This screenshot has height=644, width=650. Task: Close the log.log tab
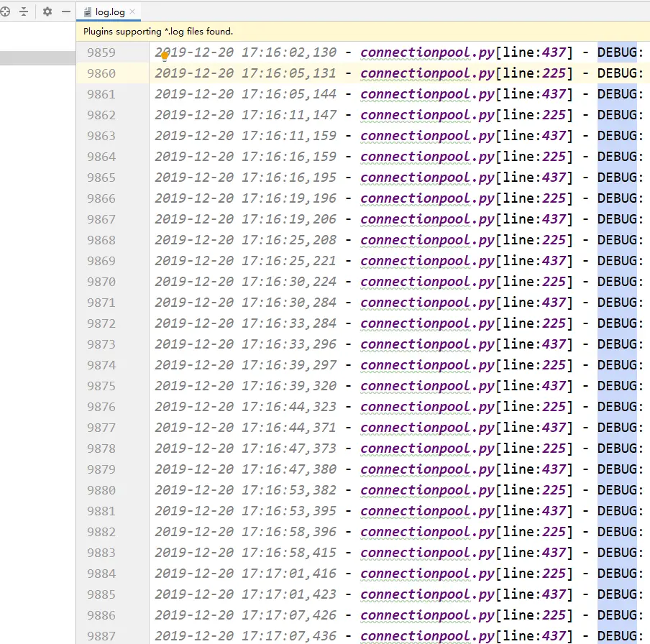(132, 11)
